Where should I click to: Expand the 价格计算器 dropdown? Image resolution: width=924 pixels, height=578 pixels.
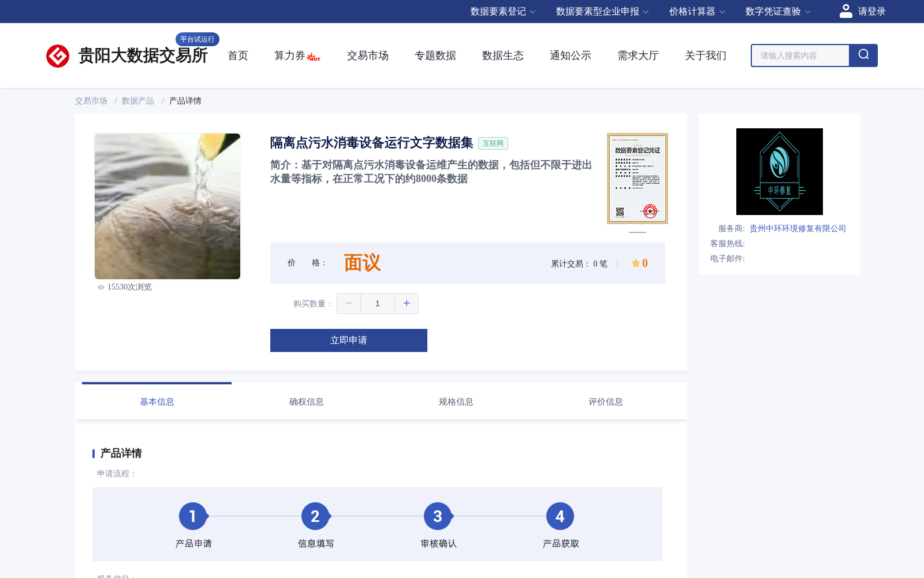coord(697,12)
